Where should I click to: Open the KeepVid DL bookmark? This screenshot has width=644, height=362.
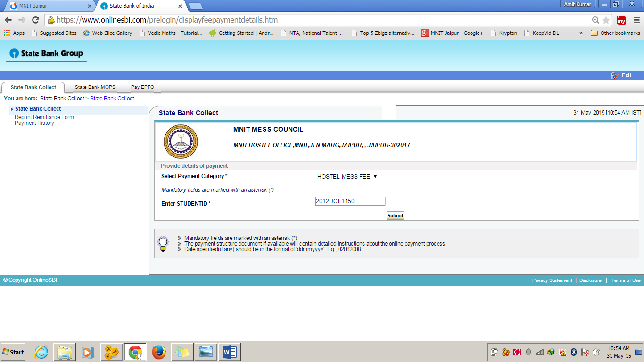[x=541, y=33]
